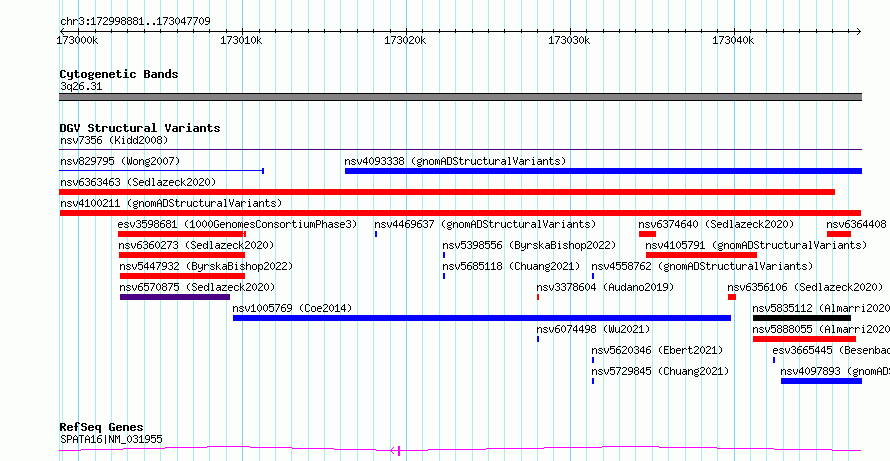Viewport: 890px width, 461px height.
Task: Click the nsv6374640 (Sedlazeck2020) label
Action: click(716, 224)
